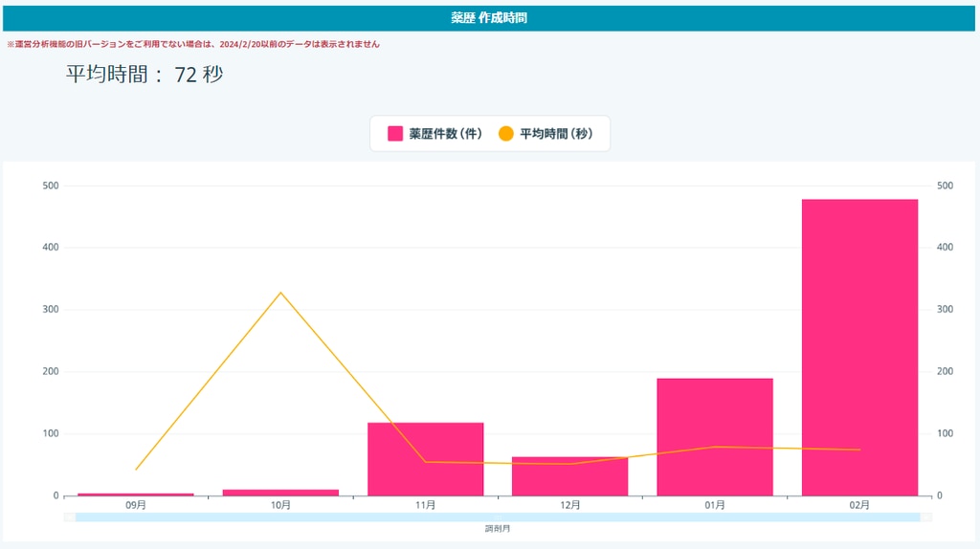Click the right handle of range scrollbar
980x549 pixels.
(925, 517)
